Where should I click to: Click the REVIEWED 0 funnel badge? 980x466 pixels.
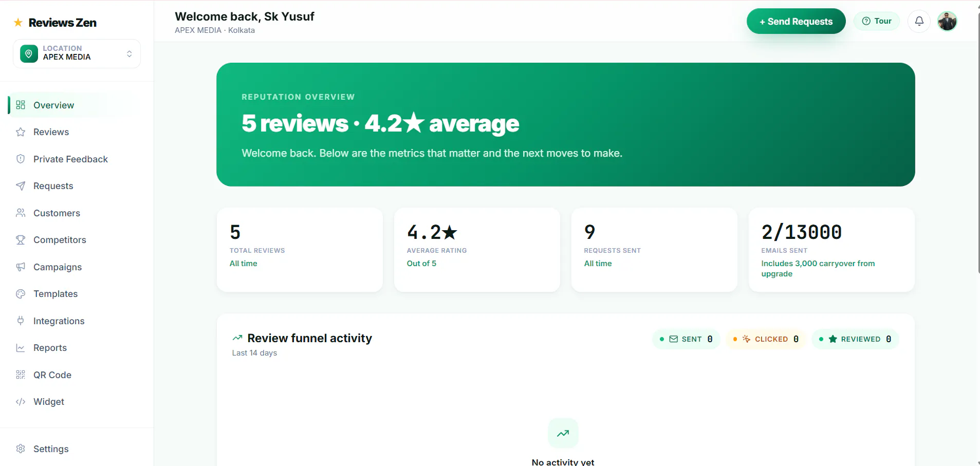855,339
